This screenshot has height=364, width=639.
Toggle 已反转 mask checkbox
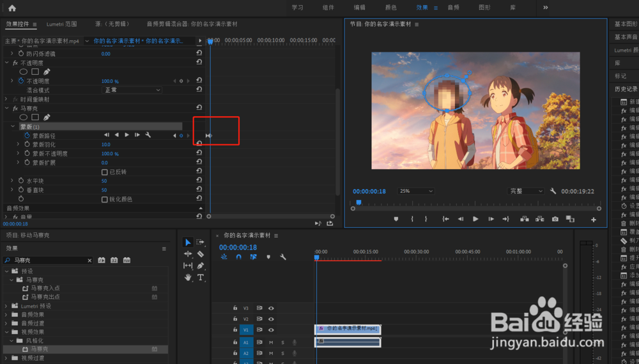[104, 172]
